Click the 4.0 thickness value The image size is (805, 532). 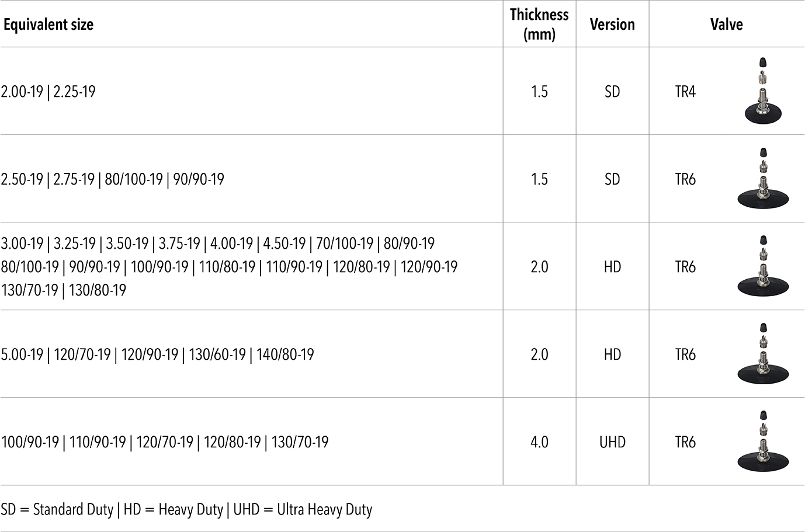[x=539, y=442]
